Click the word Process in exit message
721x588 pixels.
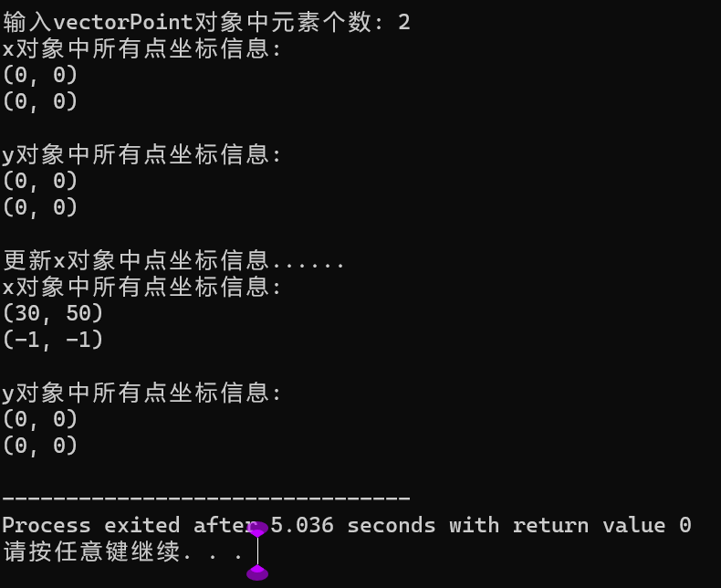(x=46, y=525)
